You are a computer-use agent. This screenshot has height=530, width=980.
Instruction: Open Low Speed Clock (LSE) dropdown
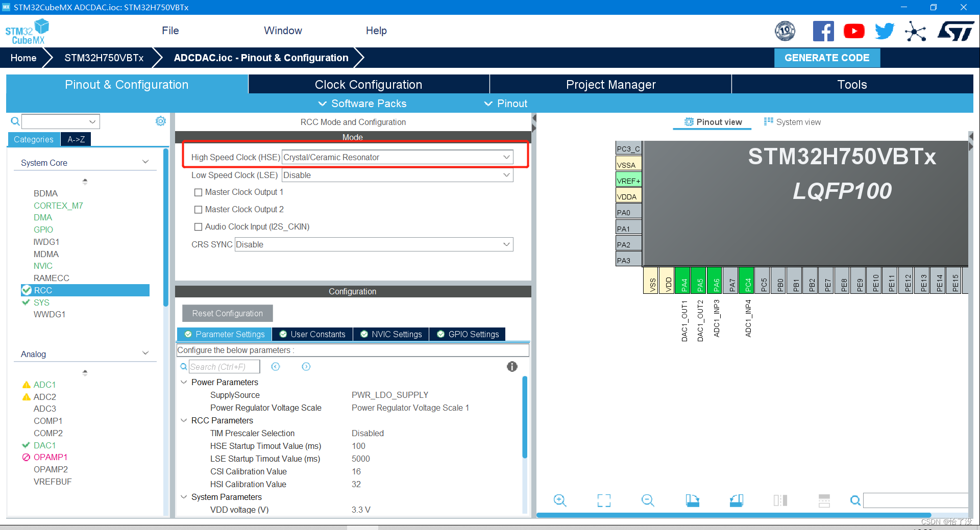pyautogui.click(x=398, y=175)
